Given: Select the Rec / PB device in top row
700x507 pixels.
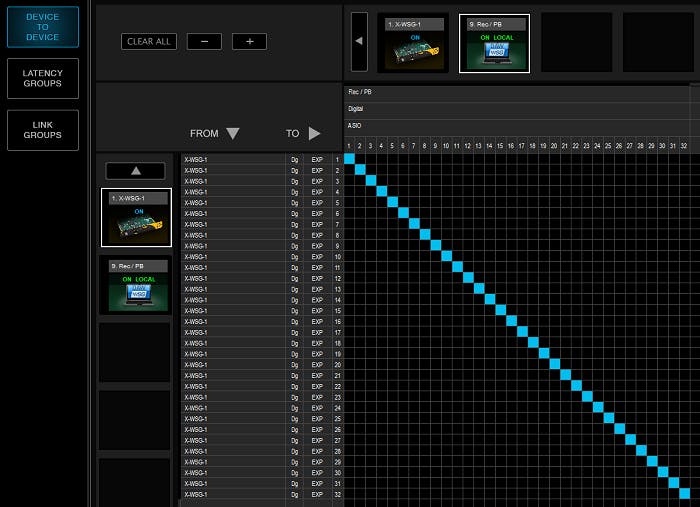Looking at the screenshot, I should click(494, 43).
